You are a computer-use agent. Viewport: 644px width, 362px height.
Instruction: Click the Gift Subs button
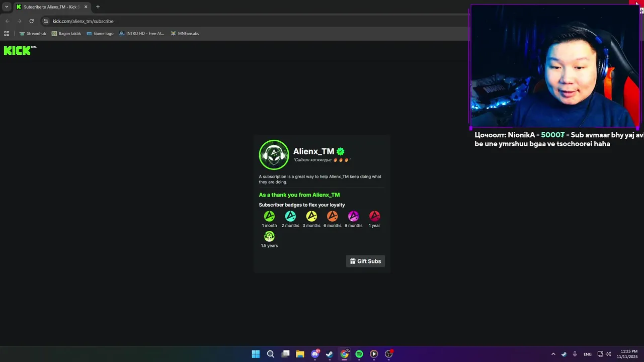click(x=365, y=261)
